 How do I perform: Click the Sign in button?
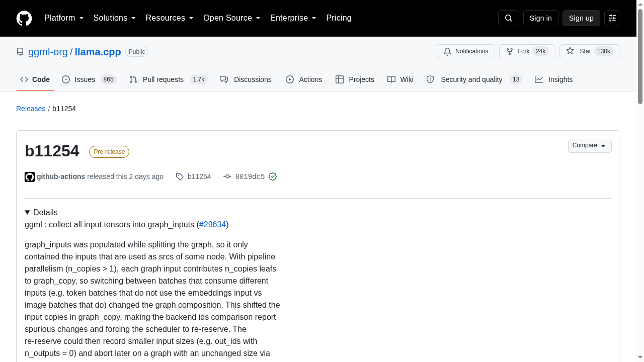(x=541, y=18)
